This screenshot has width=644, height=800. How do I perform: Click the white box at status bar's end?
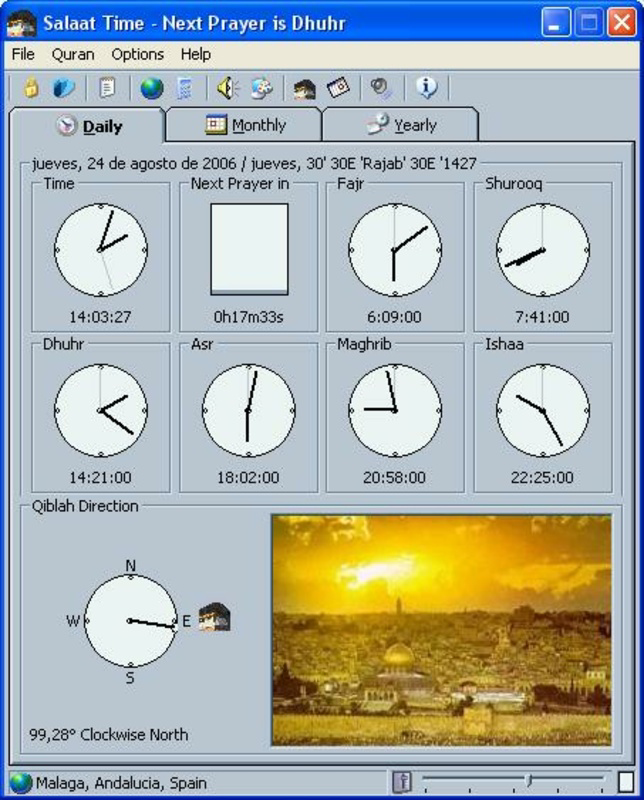[626, 782]
